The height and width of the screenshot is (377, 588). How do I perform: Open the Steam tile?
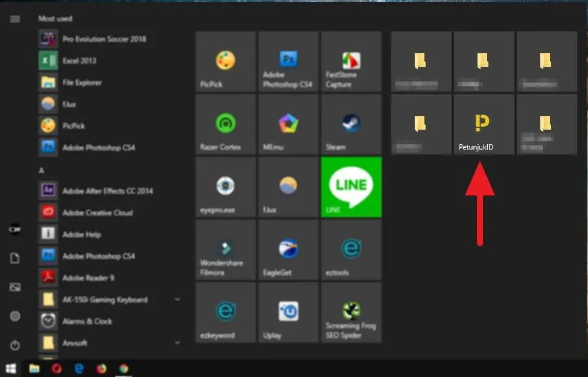pos(351,124)
